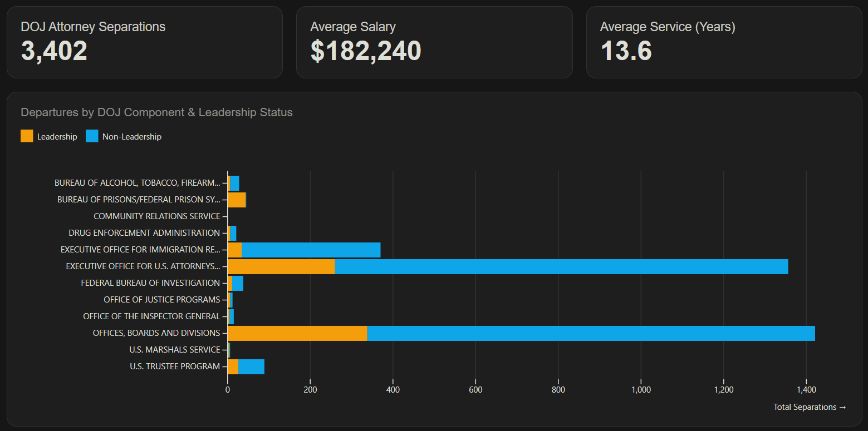Image resolution: width=868 pixels, height=431 pixels.
Task: Click the orange Leadership legend swatch
Action: coord(27,136)
